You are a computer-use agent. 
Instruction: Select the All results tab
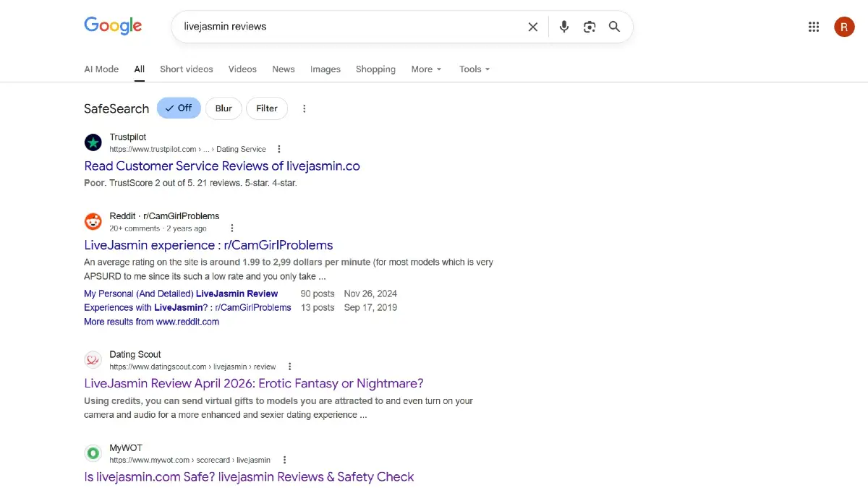point(140,69)
